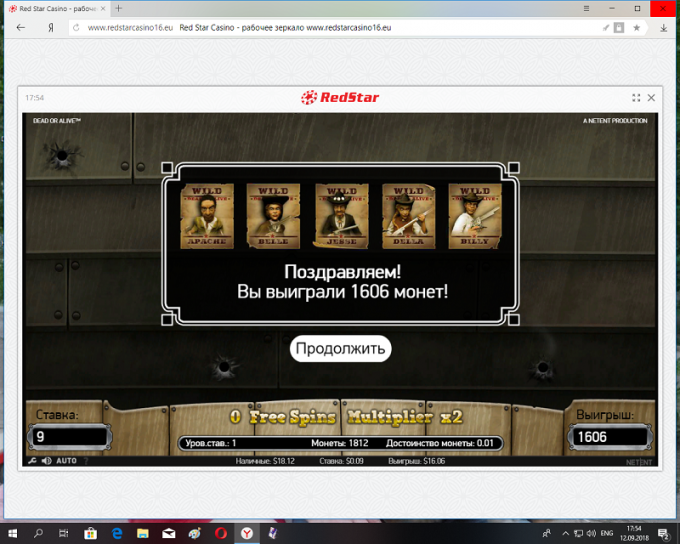Go back using the browser back arrow
Screen dimensions: 680x544
21,28
